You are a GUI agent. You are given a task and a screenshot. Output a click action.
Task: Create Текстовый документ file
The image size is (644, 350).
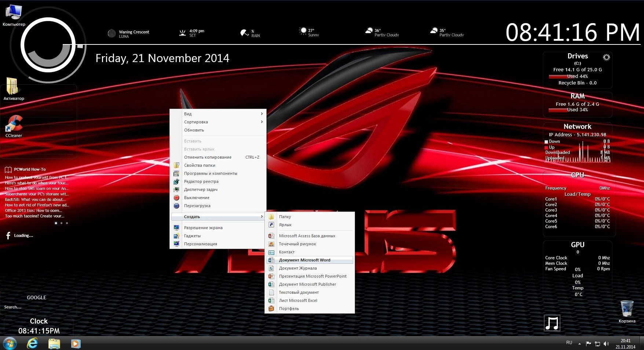click(x=310, y=292)
